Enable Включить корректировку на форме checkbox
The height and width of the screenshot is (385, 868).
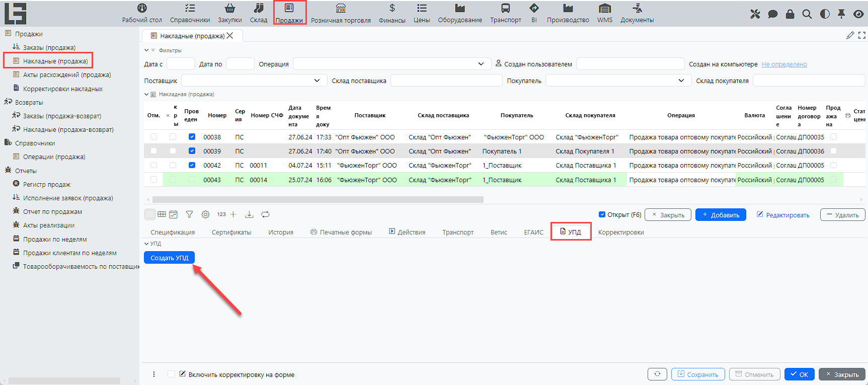[172, 374]
